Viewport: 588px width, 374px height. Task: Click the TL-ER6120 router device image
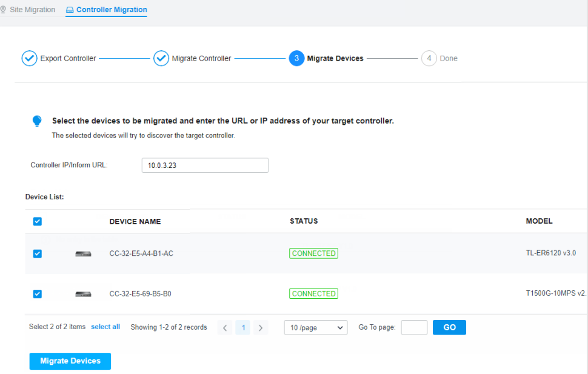point(82,253)
